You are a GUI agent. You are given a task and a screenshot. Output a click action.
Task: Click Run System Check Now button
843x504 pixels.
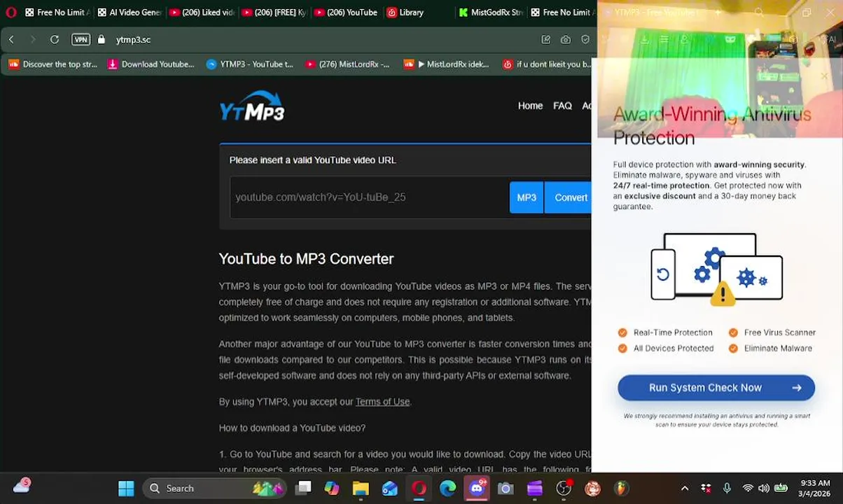point(716,388)
